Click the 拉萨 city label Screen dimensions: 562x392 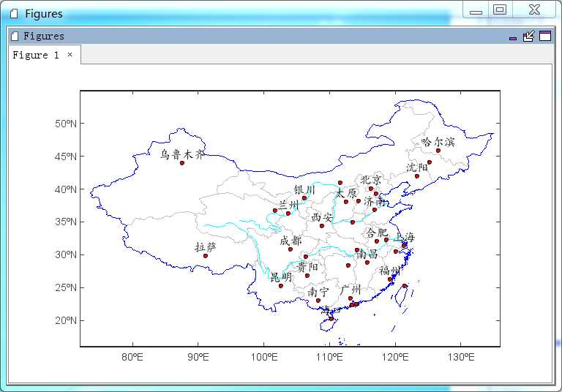coord(206,247)
